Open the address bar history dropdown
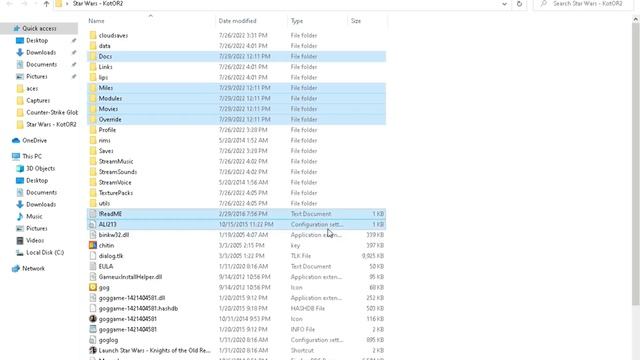The width and height of the screenshot is (640, 360). 504,4
